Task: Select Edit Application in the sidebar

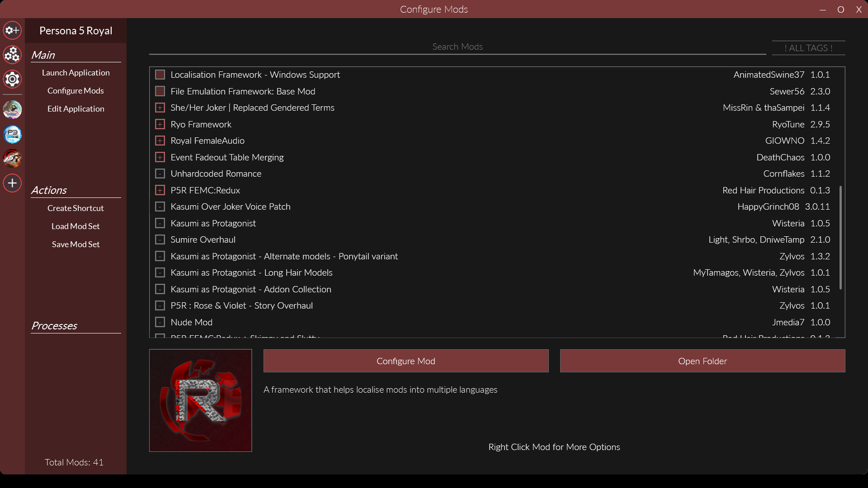Action: coord(76,109)
